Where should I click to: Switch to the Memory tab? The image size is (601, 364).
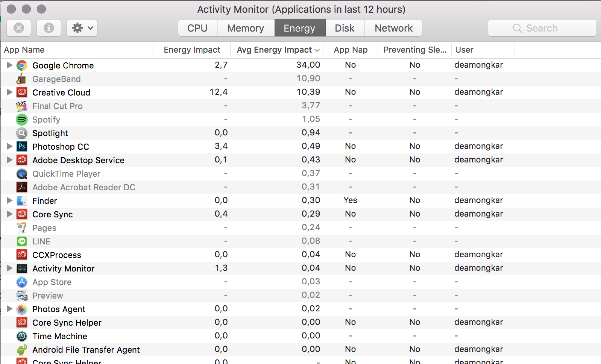(246, 28)
